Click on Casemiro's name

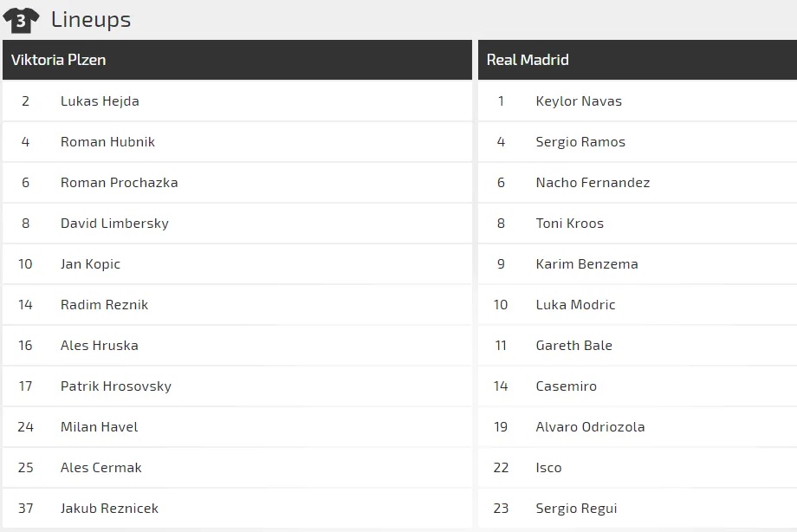coord(566,386)
